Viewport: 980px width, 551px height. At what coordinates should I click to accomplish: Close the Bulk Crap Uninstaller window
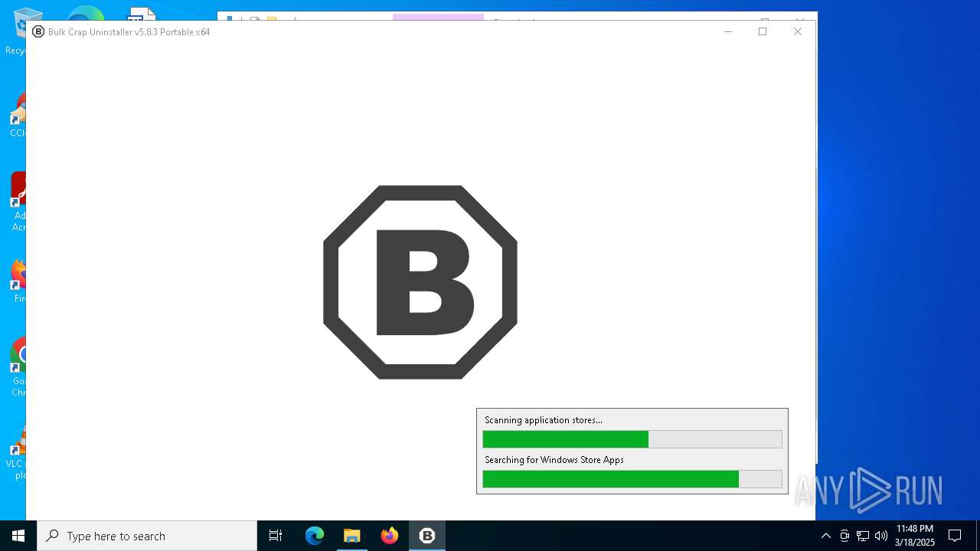tap(798, 31)
